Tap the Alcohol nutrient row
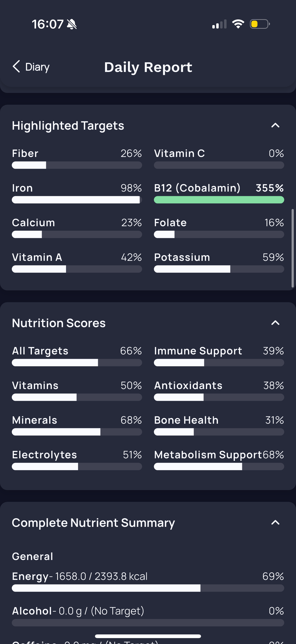 click(148, 616)
